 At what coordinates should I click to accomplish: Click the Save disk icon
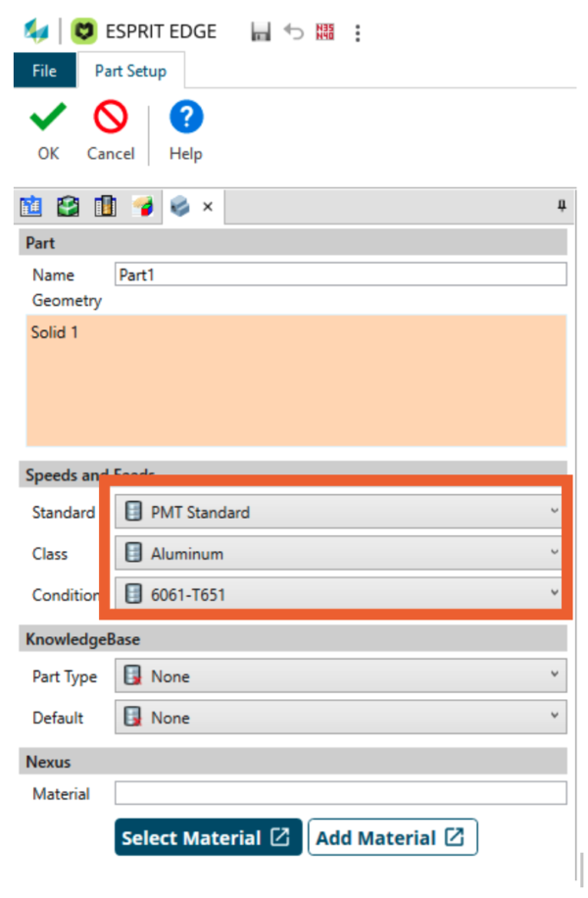click(261, 32)
